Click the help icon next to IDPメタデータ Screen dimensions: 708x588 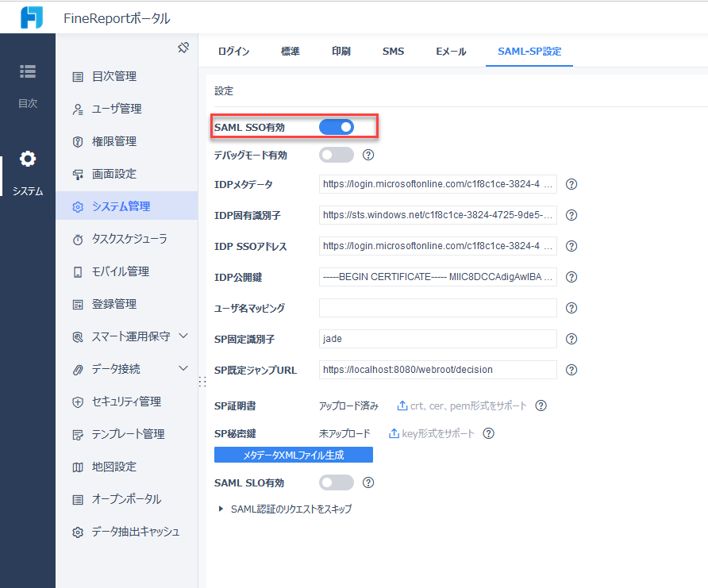571,184
